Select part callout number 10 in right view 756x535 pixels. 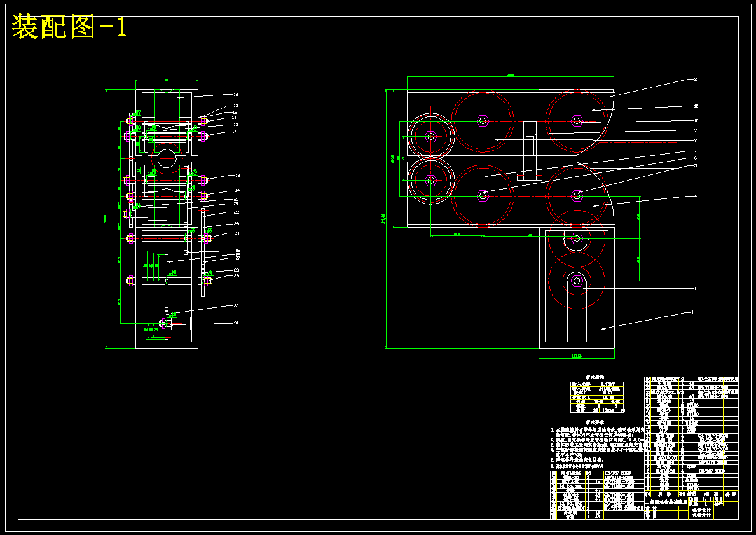(x=696, y=121)
